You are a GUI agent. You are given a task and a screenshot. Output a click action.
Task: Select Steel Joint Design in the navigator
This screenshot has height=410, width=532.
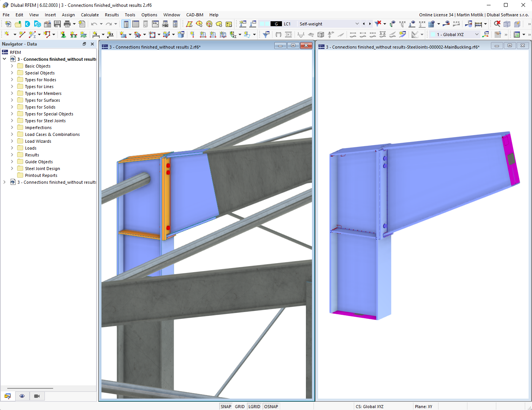(x=42, y=168)
